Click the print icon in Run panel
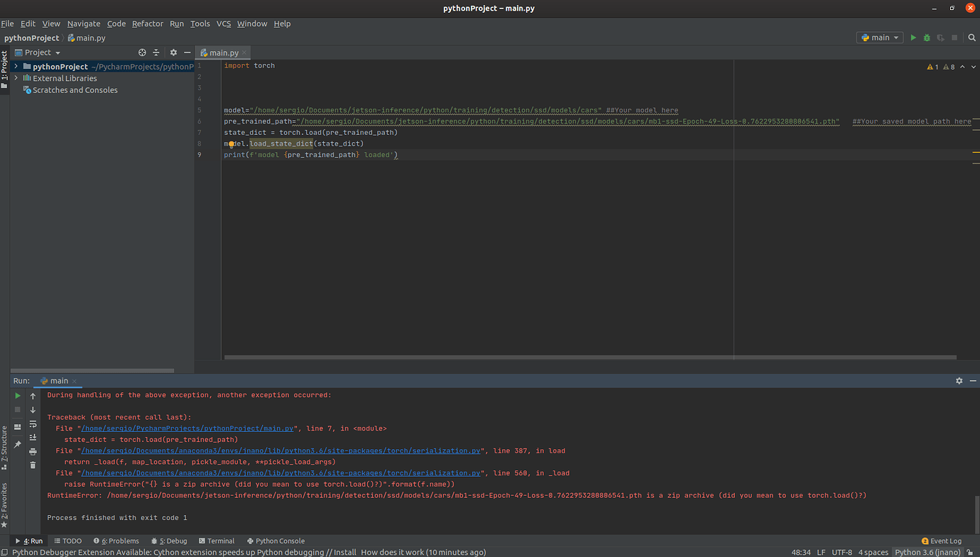Screen dimensions: 980x557 [33, 452]
